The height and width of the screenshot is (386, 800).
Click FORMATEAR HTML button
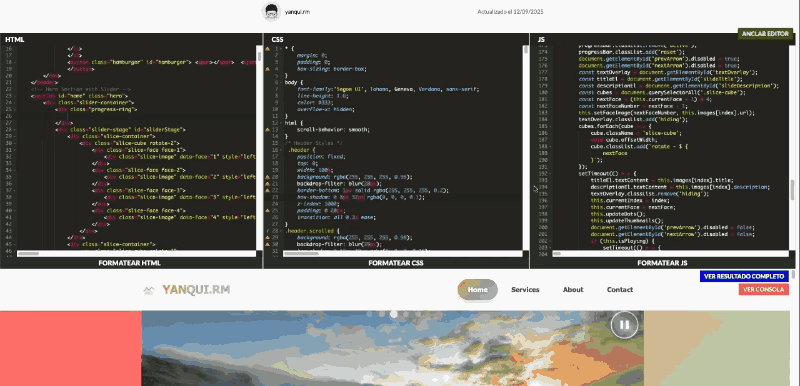pyautogui.click(x=130, y=263)
